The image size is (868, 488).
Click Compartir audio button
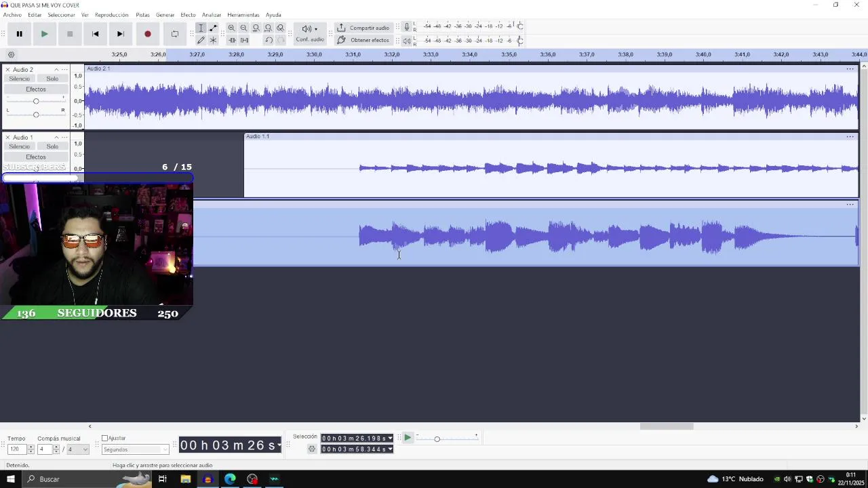(363, 28)
